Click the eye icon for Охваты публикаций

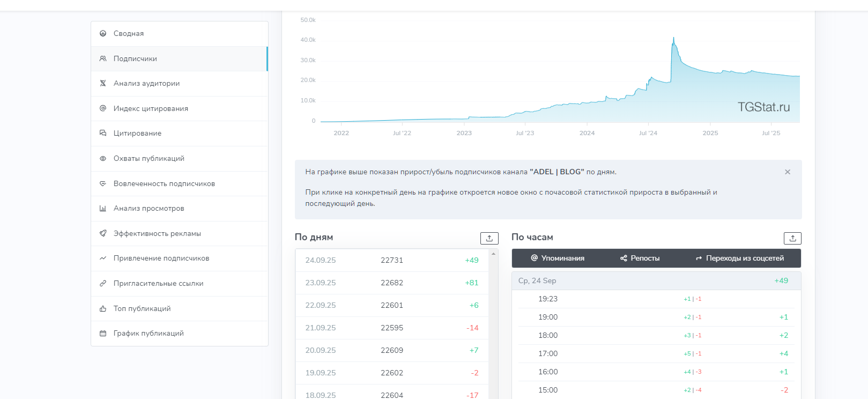(103, 158)
